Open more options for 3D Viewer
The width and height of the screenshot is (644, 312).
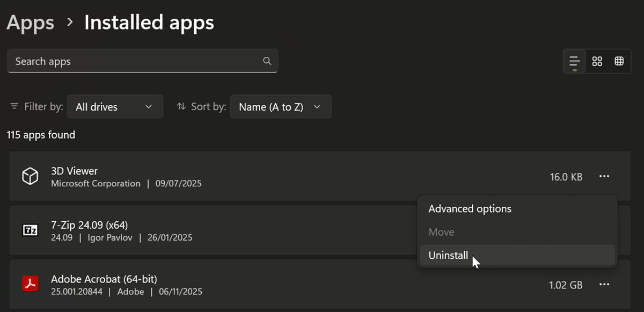pos(604,176)
